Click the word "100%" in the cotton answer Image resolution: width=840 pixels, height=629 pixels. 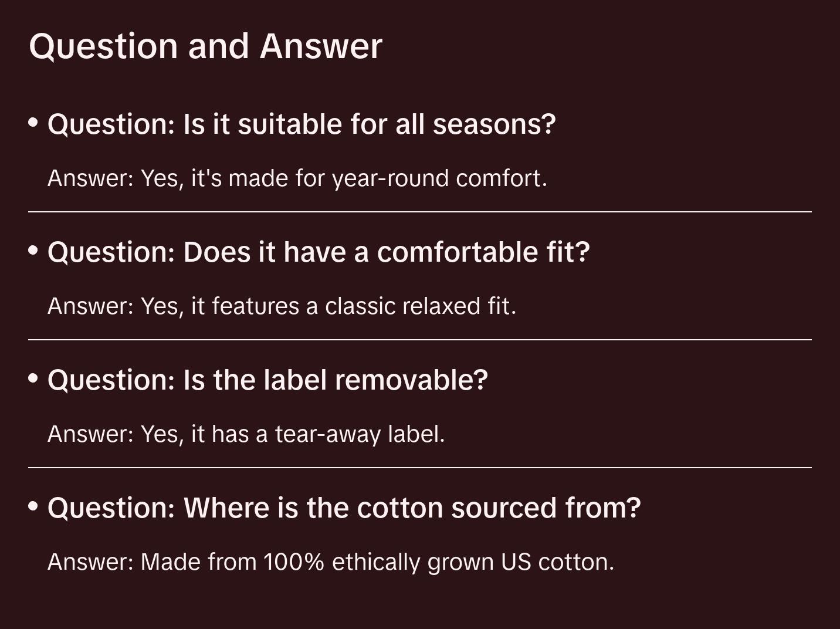point(293,562)
